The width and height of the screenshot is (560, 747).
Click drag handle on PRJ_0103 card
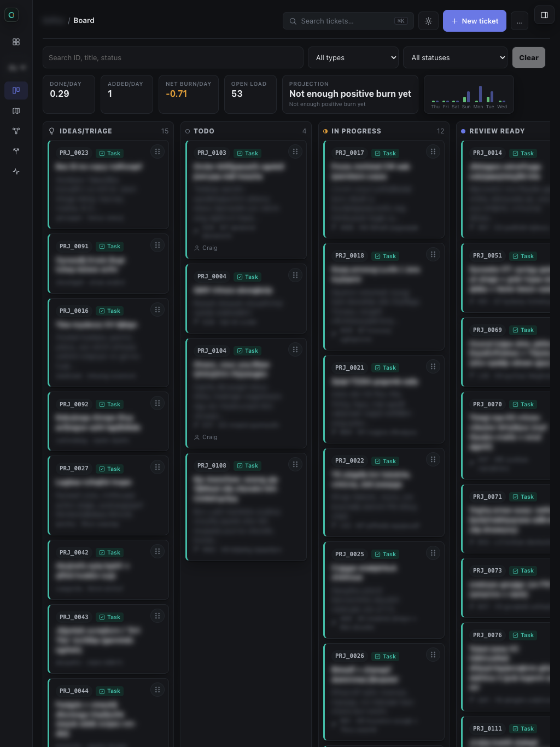[295, 151]
